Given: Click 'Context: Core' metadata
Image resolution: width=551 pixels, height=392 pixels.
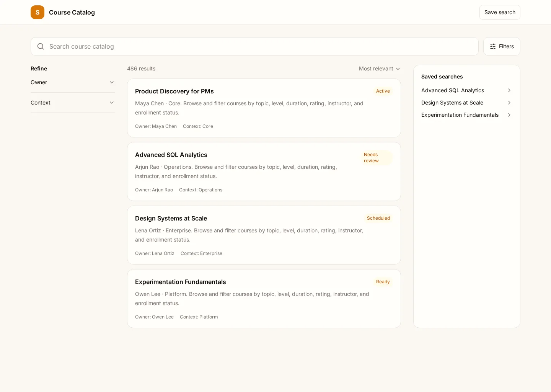Looking at the screenshot, I should [198, 126].
